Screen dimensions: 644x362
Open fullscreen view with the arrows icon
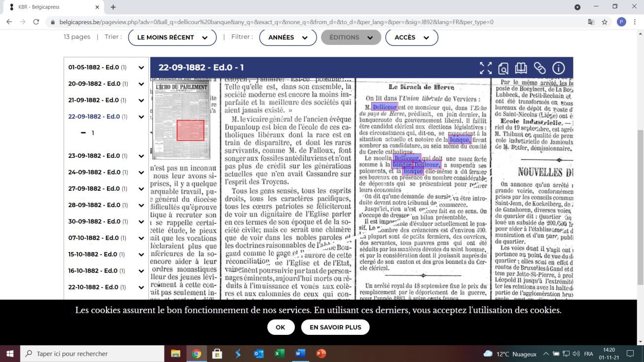486,68
